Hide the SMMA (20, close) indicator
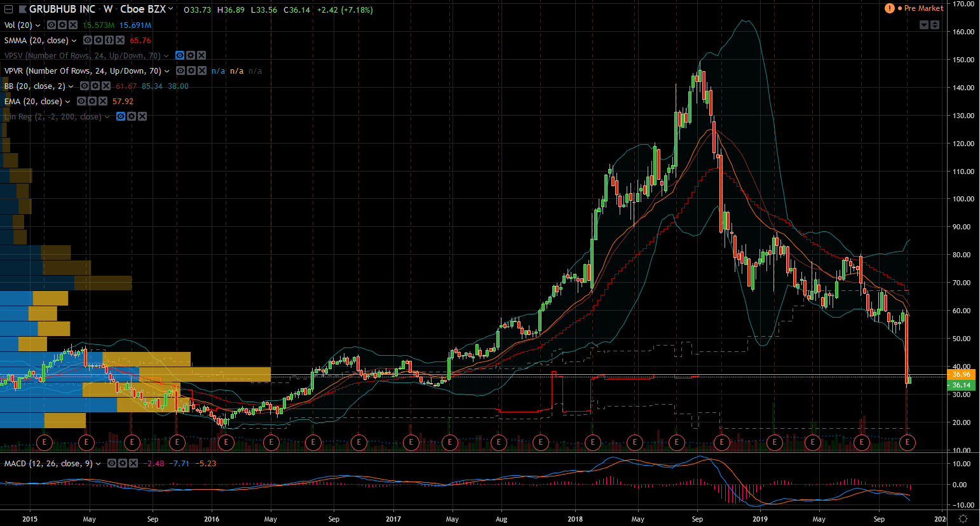The width and height of the screenshot is (980, 526). click(88, 40)
